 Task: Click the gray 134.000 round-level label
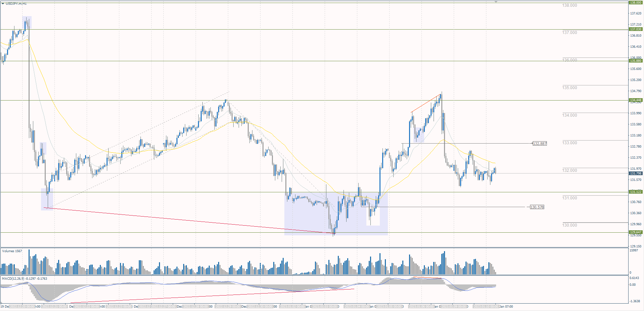569,115
